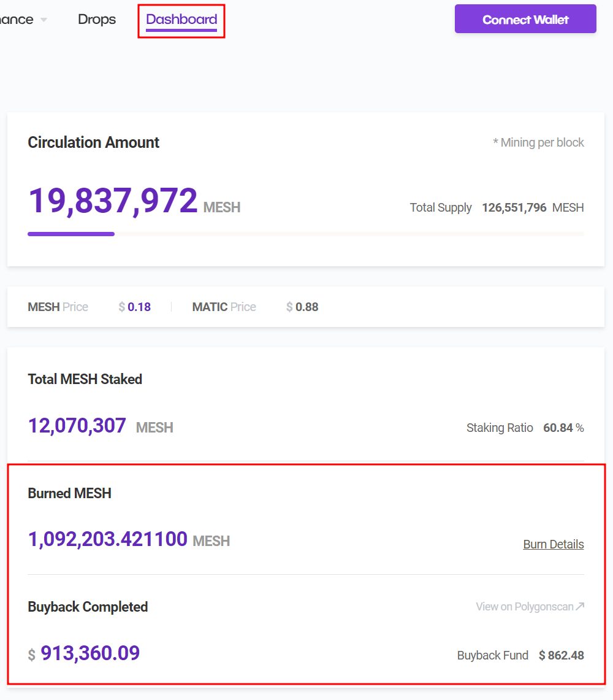Click the Total MESH Staked value
Image resolution: width=613 pixels, height=700 pixels.
click(x=77, y=425)
